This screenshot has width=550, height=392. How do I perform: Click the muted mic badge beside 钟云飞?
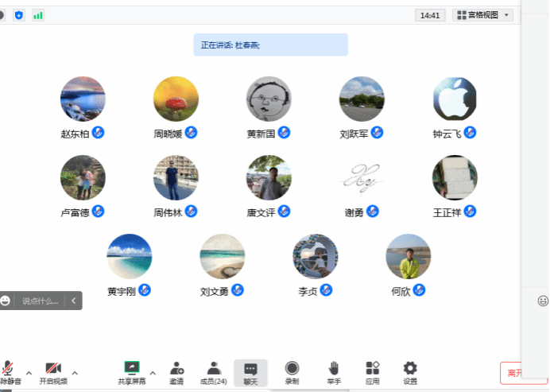tap(470, 133)
